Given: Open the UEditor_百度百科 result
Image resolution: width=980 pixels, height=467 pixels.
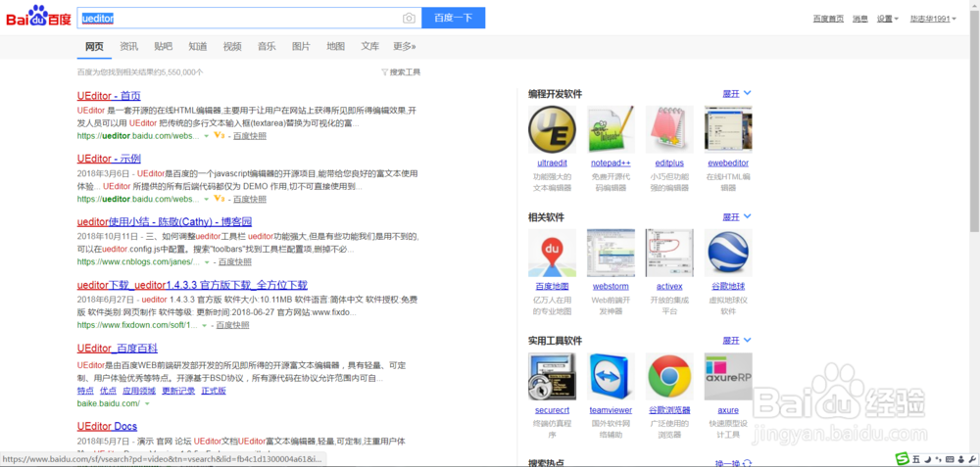Looking at the screenshot, I should (118, 348).
